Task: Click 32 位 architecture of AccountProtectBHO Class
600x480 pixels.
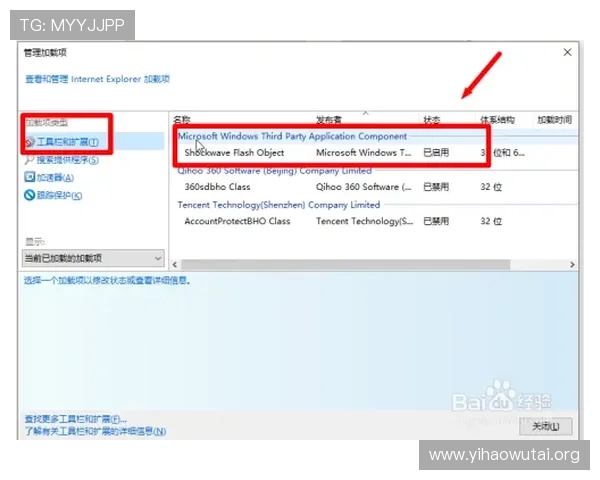Action: pos(491,221)
